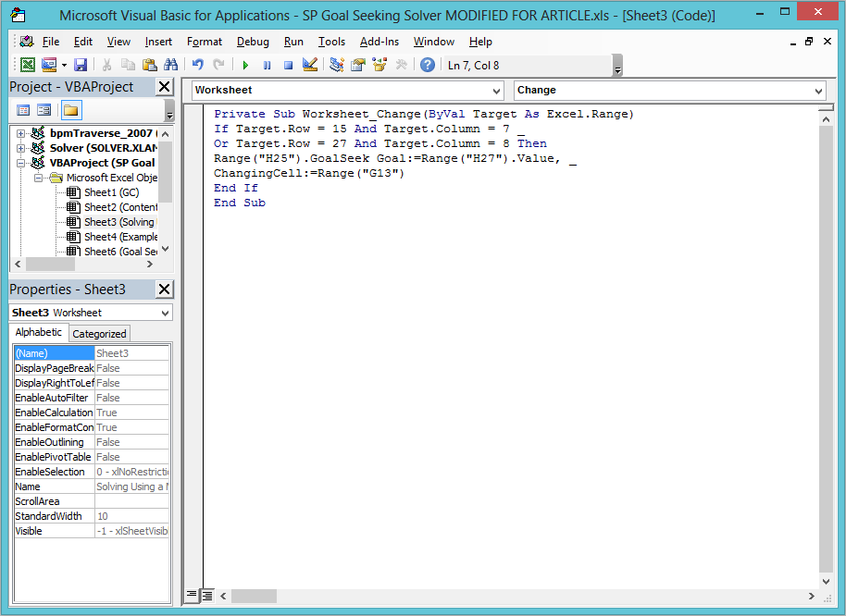The width and height of the screenshot is (846, 616).
Task: Switch to Full Module View button
Action: tap(207, 595)
